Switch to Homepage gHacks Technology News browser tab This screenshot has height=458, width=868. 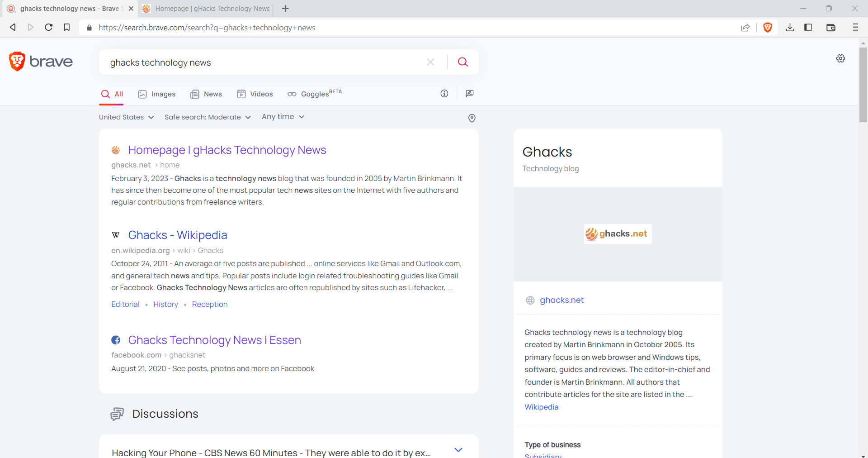pyautogui.click(x=206, y=9)
